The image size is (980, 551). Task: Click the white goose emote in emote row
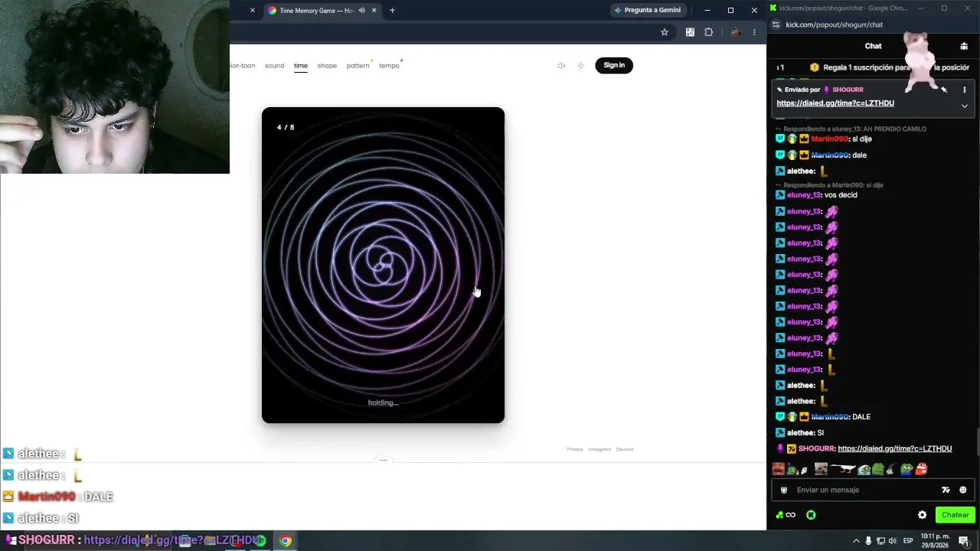click(x=842, y=469)
